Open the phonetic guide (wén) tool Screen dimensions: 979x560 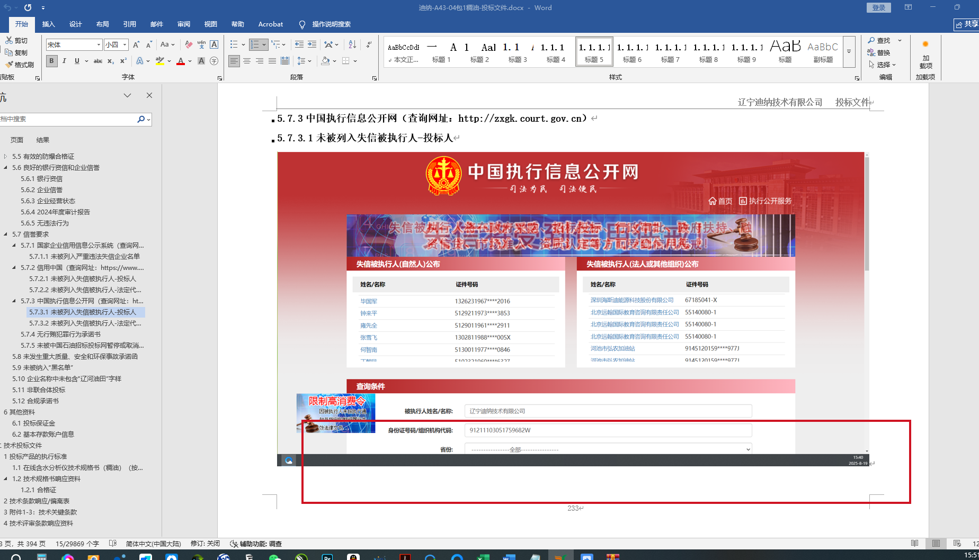point(201,45)
